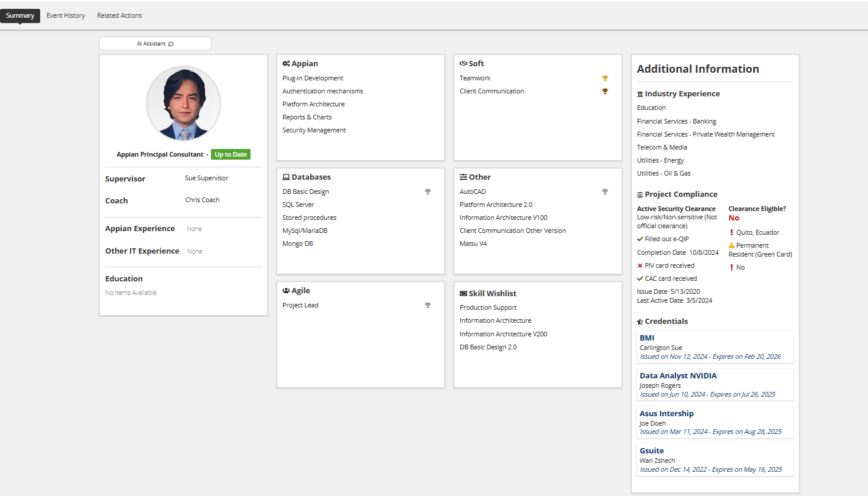Click the icon beside Project Compliance heading
Viewport: 868px width, 496px height.
click(640, 194)
